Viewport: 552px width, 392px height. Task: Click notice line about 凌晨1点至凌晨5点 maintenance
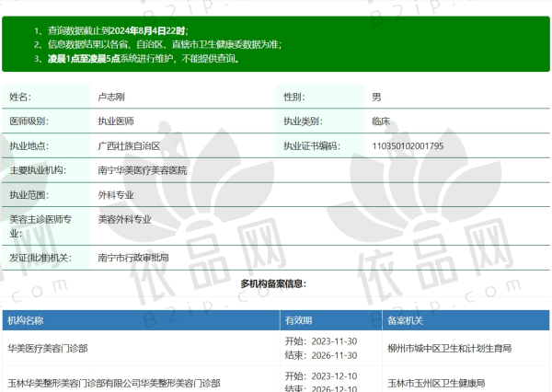click(x=144, y=59)
